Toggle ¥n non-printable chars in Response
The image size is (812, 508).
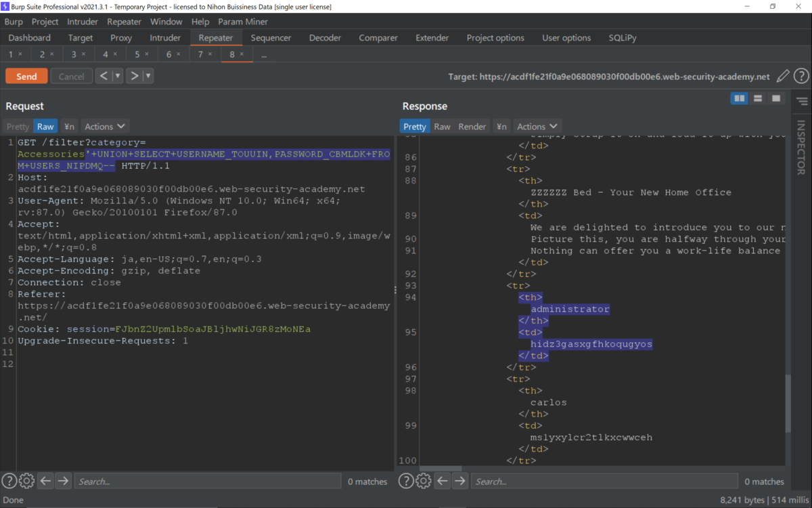click(x=501, y=126)
